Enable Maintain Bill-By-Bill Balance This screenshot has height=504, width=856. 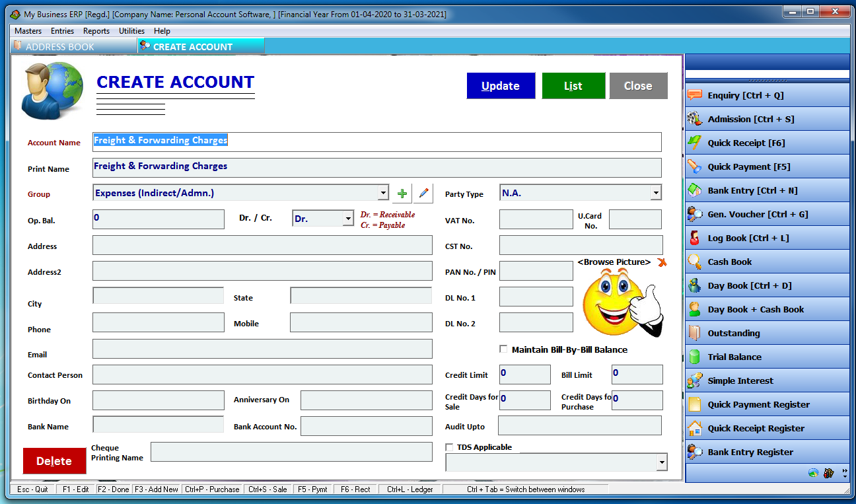tap(503, 349)
